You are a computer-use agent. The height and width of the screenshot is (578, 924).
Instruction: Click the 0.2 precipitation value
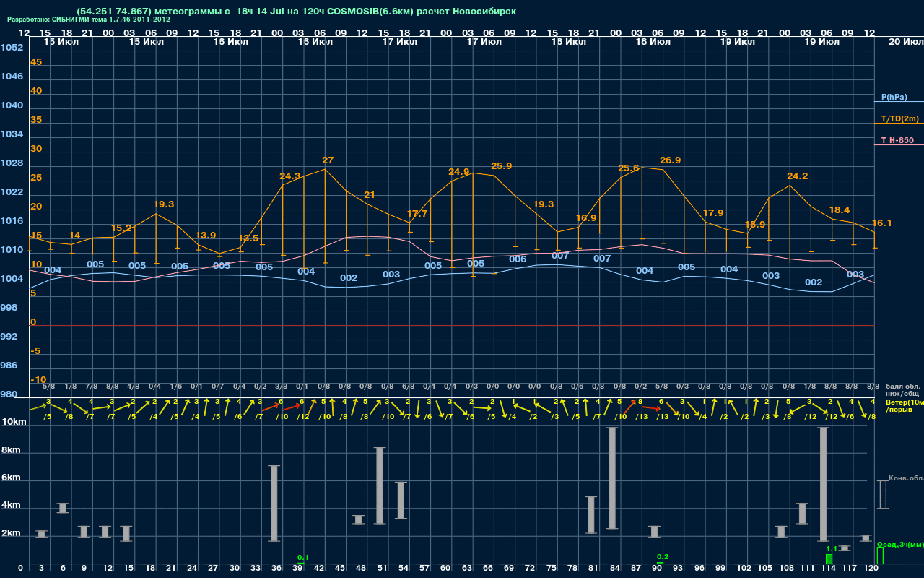coord(663,557)
